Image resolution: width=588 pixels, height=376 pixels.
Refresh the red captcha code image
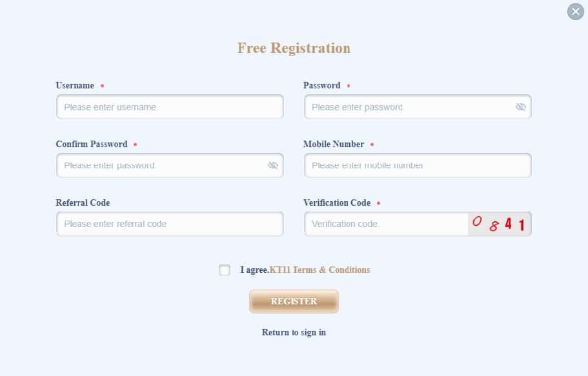pos(499,224)
